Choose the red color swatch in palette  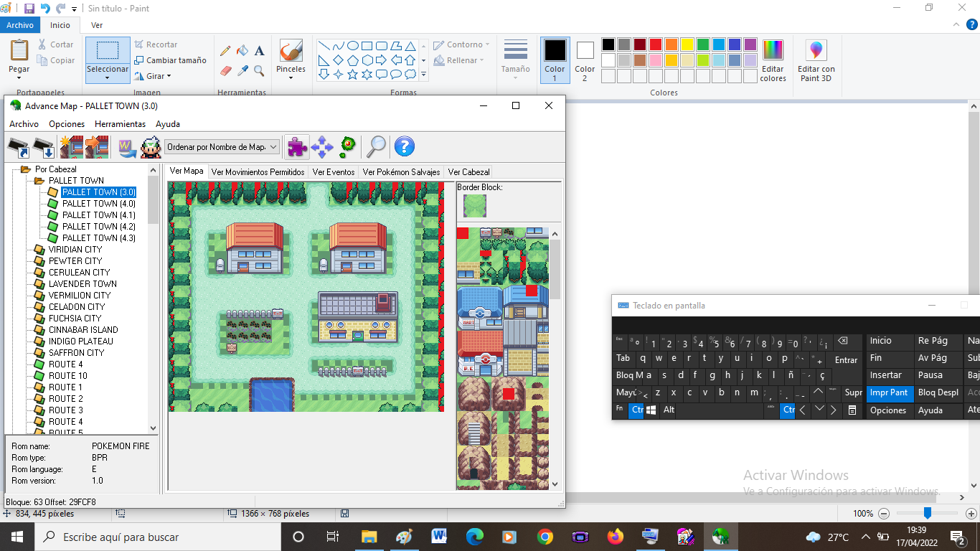(655, 44)
